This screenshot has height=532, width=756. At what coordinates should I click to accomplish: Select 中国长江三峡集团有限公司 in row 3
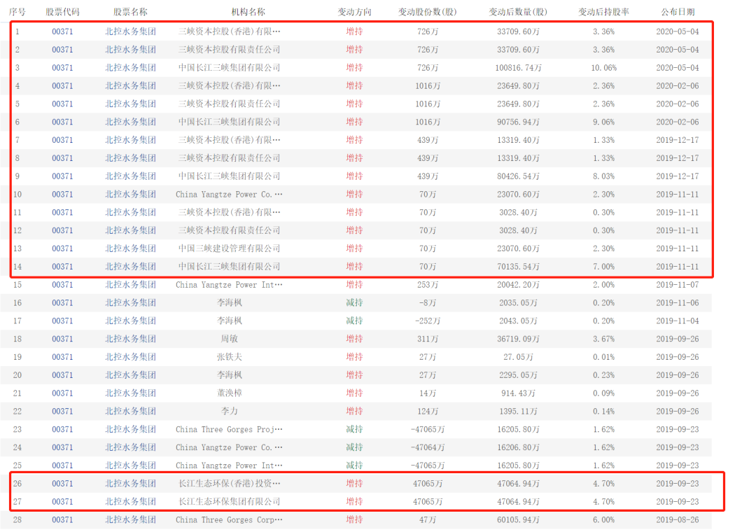point(230,67)
